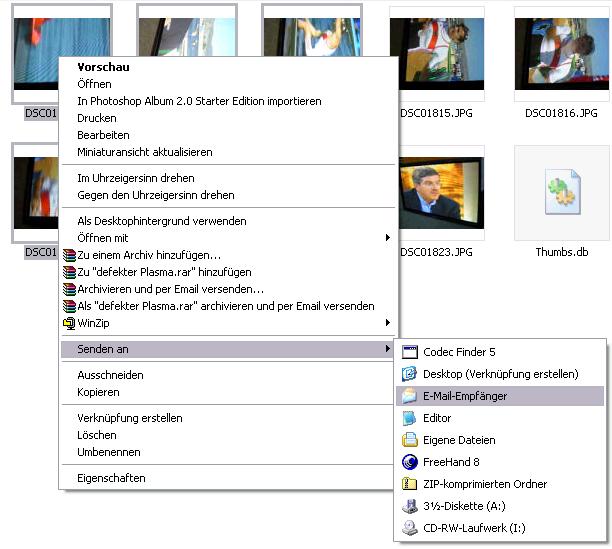This screenshot has width=612, height=549.
Task: Click the file name 'DSC01816.JPG'
Action: coord(561,114)
